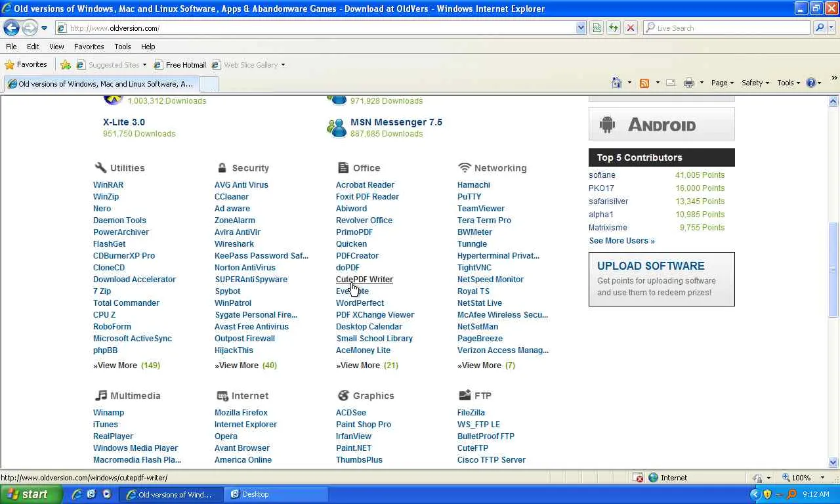The image size is (840, 504).
Task: Click the browser Forward arrow button
Action: pyautogui.click(x=30, y=28)
